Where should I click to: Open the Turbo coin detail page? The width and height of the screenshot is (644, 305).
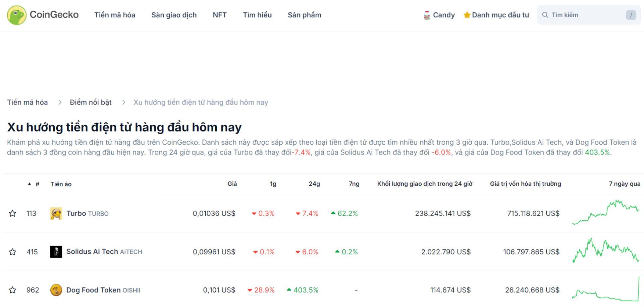[x=77, y=213]
